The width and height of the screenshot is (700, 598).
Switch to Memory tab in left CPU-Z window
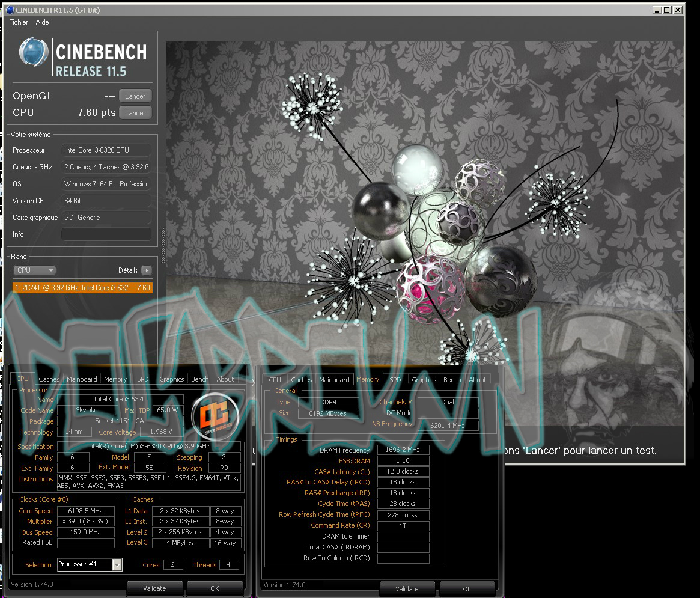tap(115, 379)
